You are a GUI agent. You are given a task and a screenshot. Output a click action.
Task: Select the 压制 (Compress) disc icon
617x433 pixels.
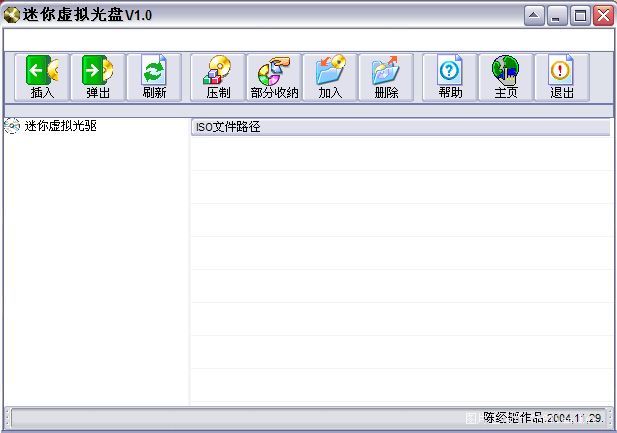[x=218, y=77]
